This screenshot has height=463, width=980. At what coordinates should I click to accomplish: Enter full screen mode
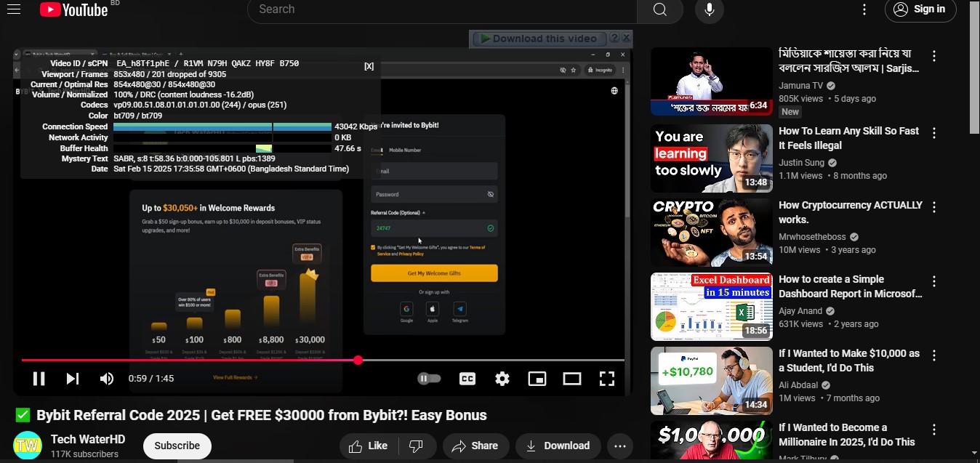click(607, 379)
